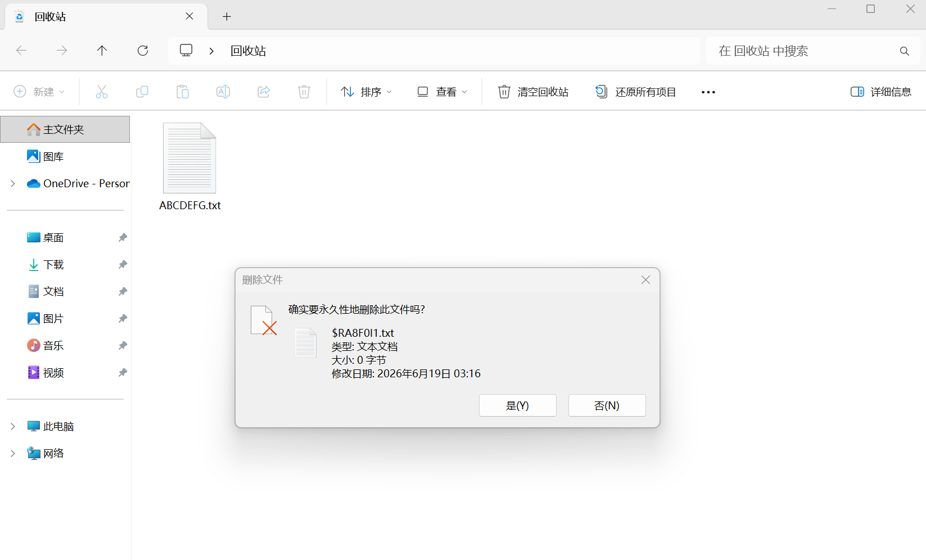This screenshot has width=926, height=560.
Task: Open the 排序 sort dropdown
Action: 366,92
